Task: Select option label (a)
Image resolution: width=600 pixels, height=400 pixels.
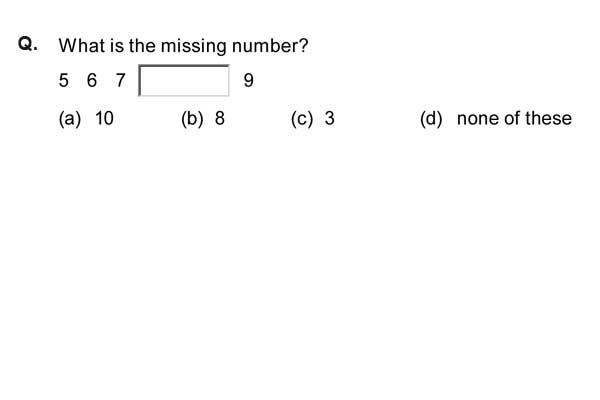Action: (x=70, y=119)
